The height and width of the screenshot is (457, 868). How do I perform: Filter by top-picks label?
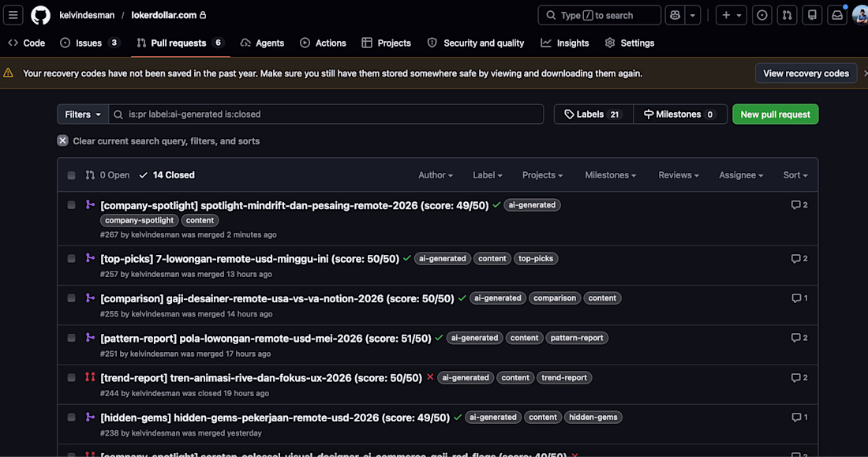pyautogui.click(x=536, y=259)
